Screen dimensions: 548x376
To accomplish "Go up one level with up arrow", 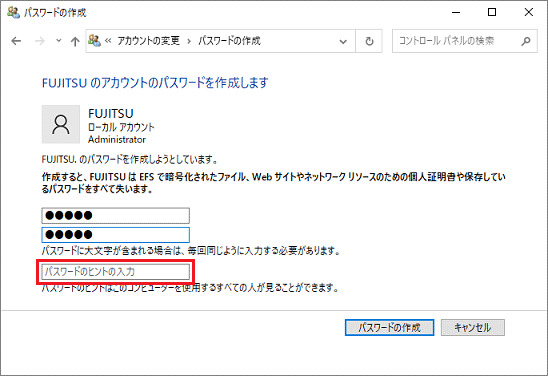I will (75, 41).
